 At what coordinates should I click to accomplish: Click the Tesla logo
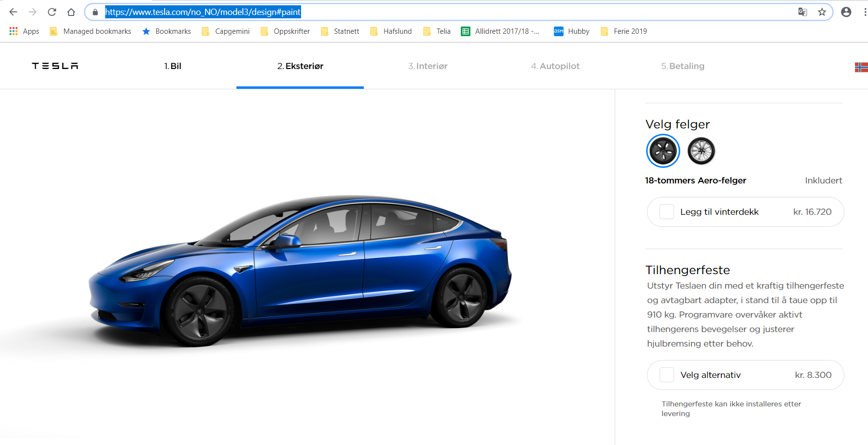(x=55, y=66)
